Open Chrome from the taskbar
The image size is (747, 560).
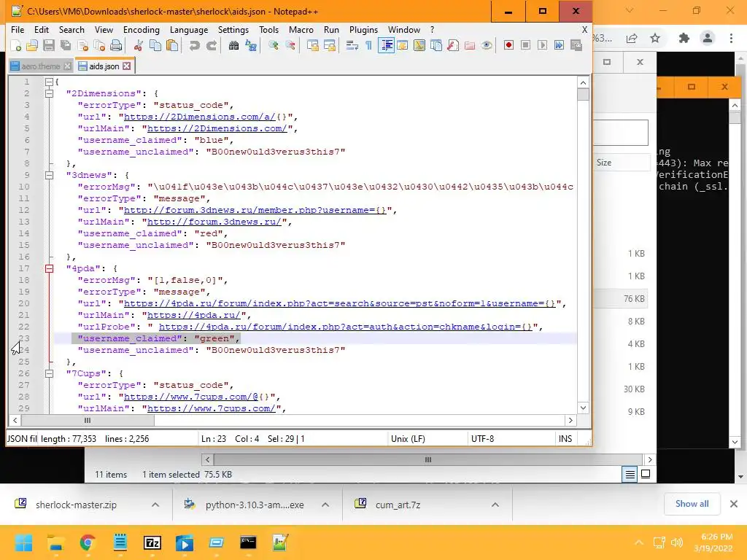(88, 542)
